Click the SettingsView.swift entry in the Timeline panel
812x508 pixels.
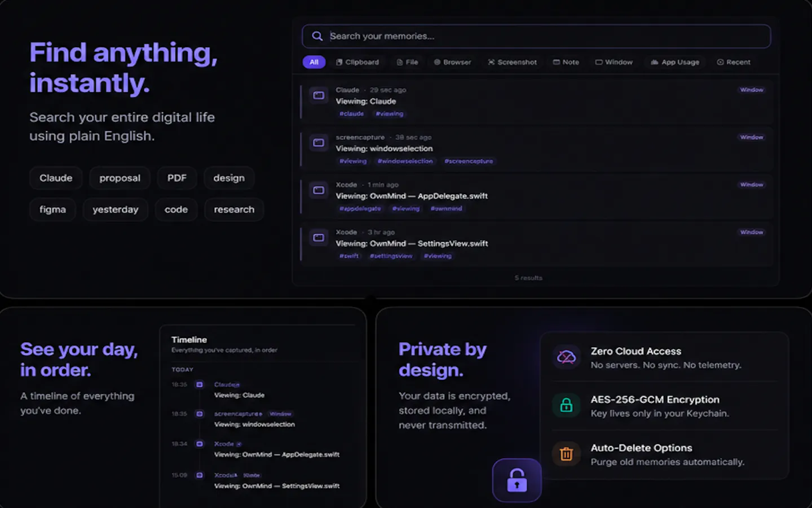[x=277, y=486]
